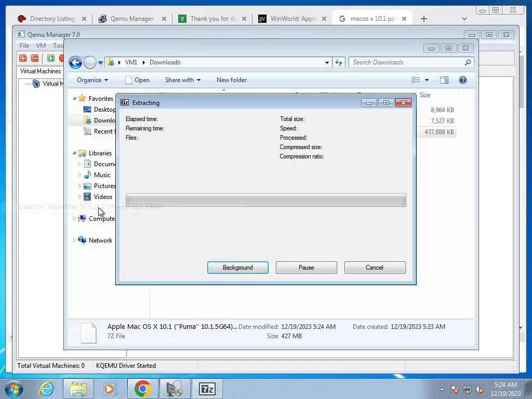Viewport: 532px width, 399px height.
Task: Click green start VM icon in Qemu Manager
Action: click(x=51, y=58)
